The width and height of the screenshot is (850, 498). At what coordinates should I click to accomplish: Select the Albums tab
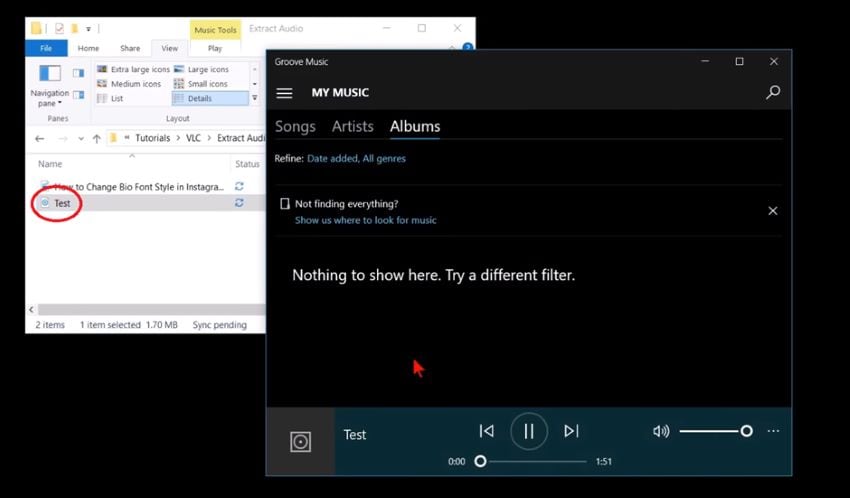[x=415, y=126]
